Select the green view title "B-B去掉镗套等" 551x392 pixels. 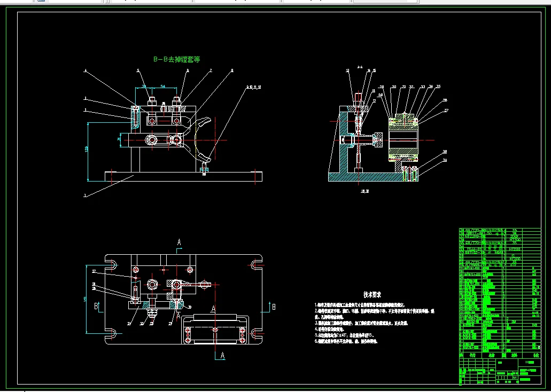[x=177, y=59]
